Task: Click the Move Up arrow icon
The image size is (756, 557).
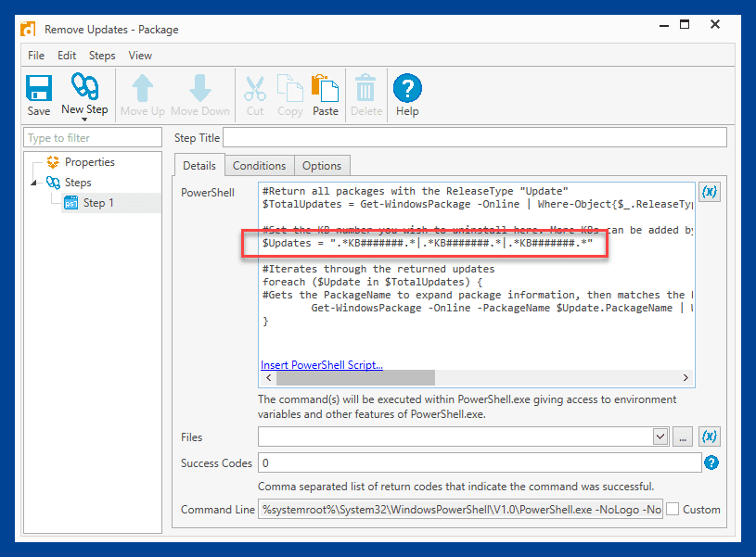Action: 142,88
